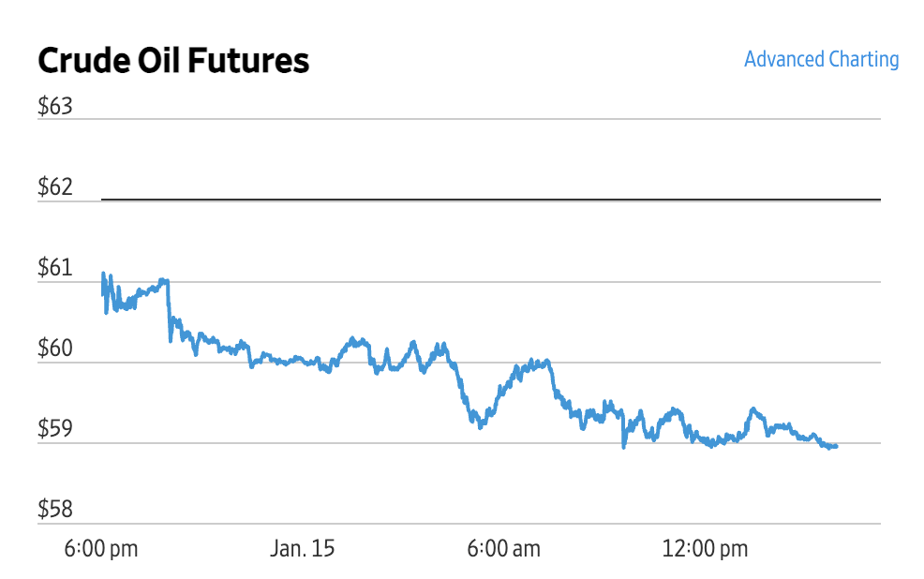The height and width of the screenshot is (579, 924).
Task: Select the 12:00 pm time axis label
Action: coord(705,549)
